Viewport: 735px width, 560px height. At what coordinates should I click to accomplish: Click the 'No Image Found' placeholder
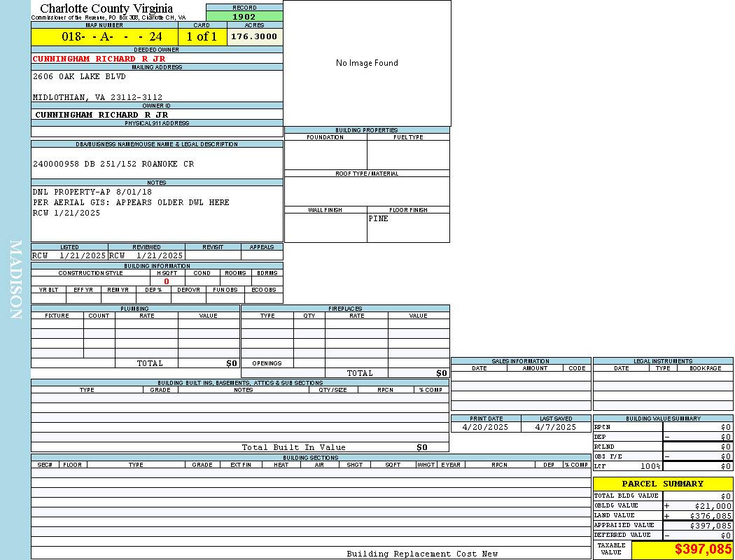367,63
